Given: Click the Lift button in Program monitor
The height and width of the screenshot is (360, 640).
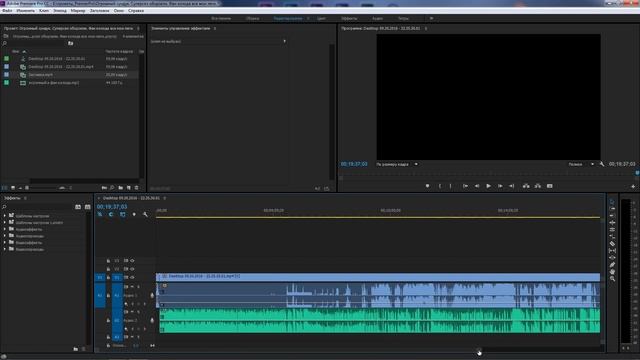Looking at the screenshot, I should pos(526,186).
